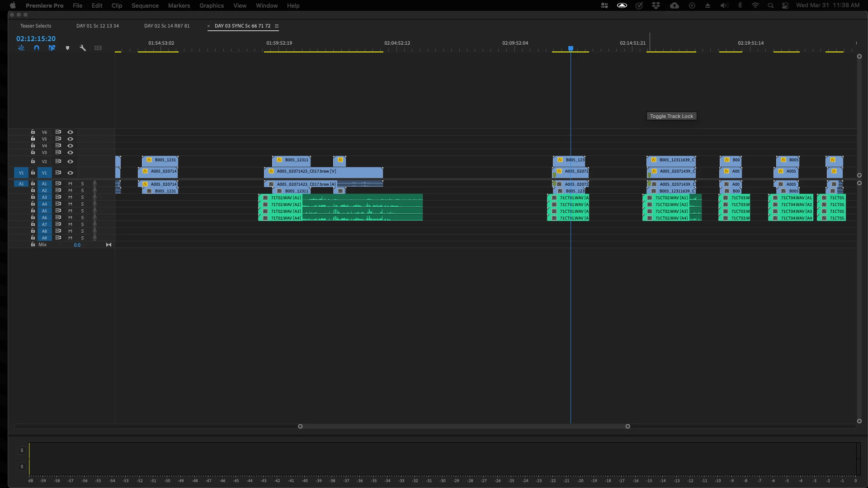Open sequence panel menu beside DAY 03 tab
868x488 pixels.
[277, 26]
